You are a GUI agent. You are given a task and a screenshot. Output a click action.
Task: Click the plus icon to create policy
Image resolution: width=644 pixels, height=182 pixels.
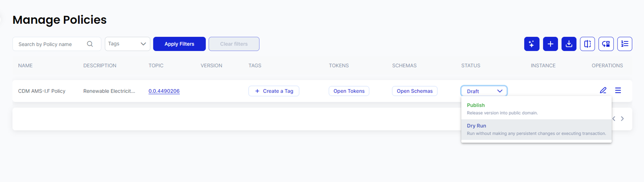click(551, 44)
